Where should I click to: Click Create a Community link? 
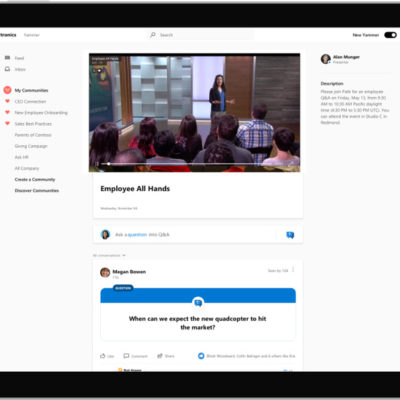(x=35, y=179)
